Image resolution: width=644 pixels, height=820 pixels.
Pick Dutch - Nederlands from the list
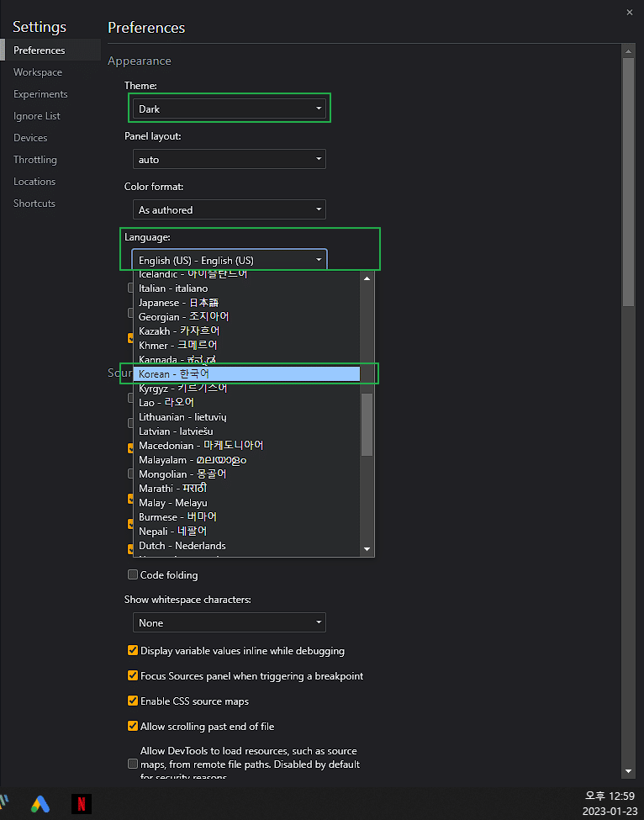coord(246,546)
